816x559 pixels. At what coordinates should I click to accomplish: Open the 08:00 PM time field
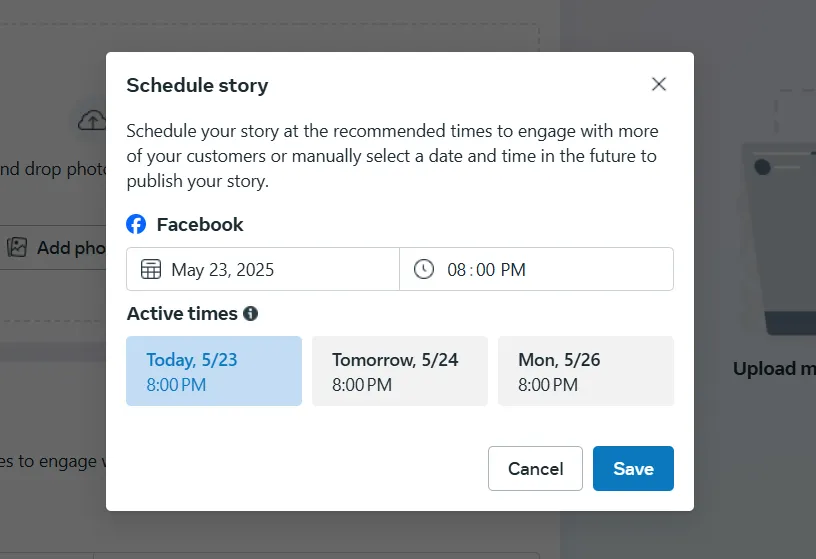click(x=537, y=269)
